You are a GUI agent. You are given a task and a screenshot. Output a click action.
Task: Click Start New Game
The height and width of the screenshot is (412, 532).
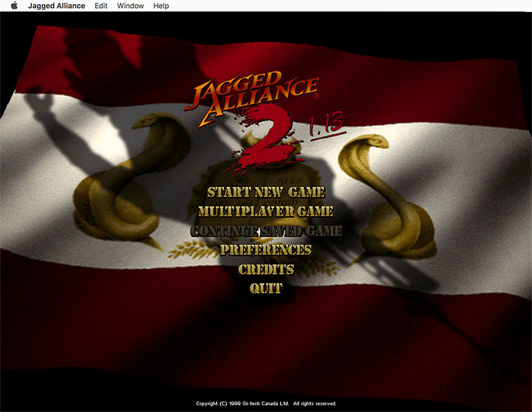pyautogui.click(x=266, y=192)
